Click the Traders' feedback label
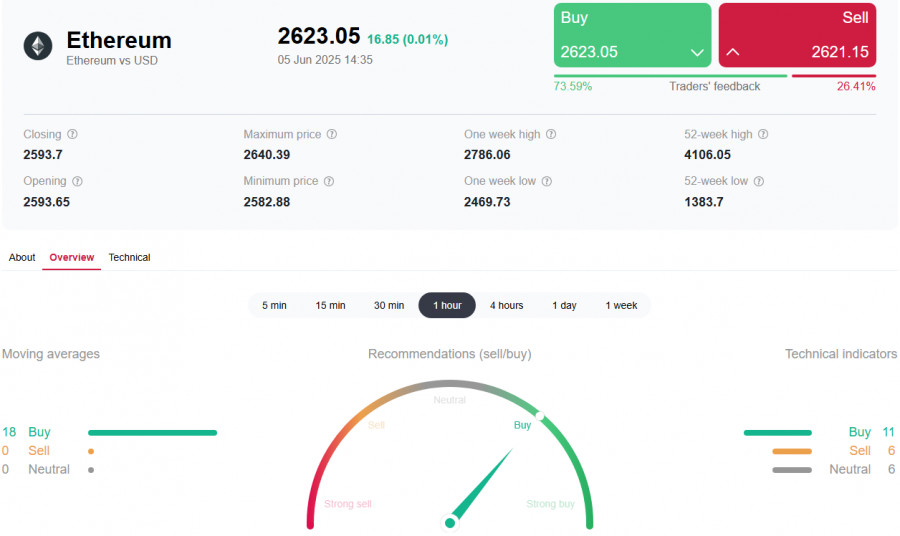900x536 pixels. click(715, 87)
